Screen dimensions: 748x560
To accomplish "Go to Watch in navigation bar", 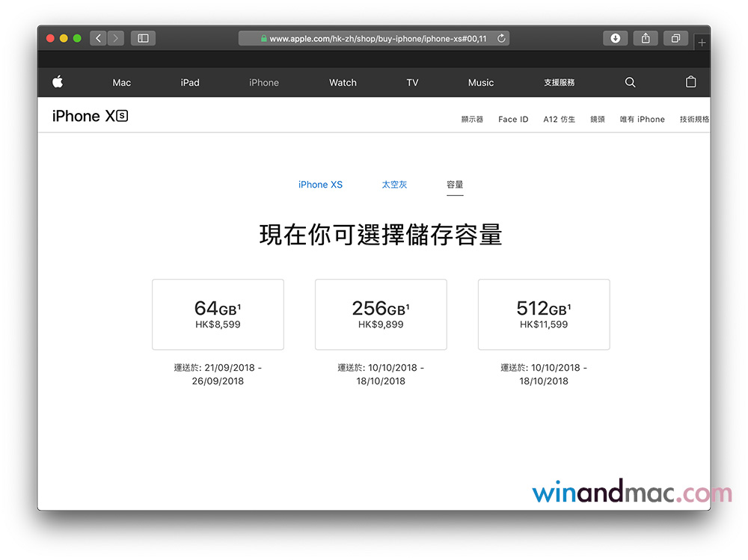I will tap(343, 82).
